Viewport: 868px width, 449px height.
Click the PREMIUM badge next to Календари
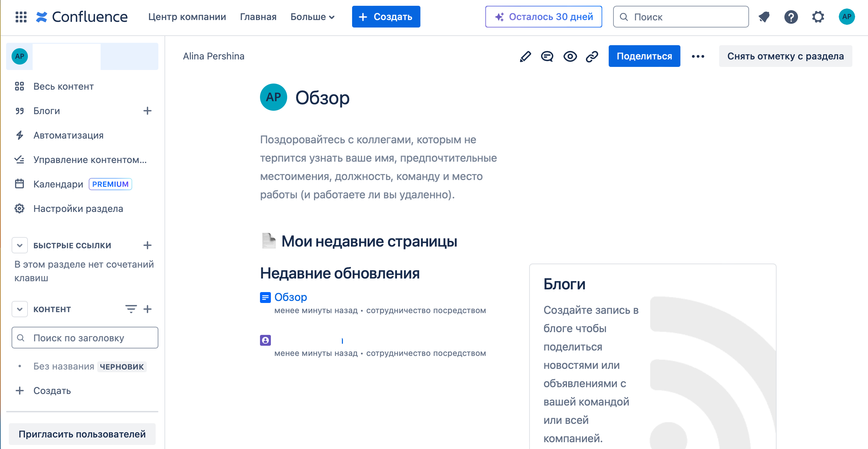pos(110,184)
